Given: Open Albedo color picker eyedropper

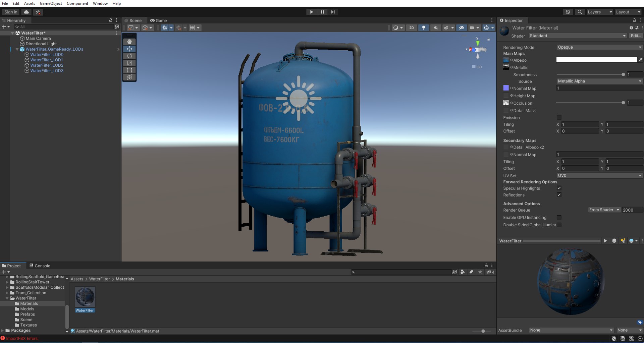Looking at the screenshot, I should pyautogui.click(x=640, y=60).
